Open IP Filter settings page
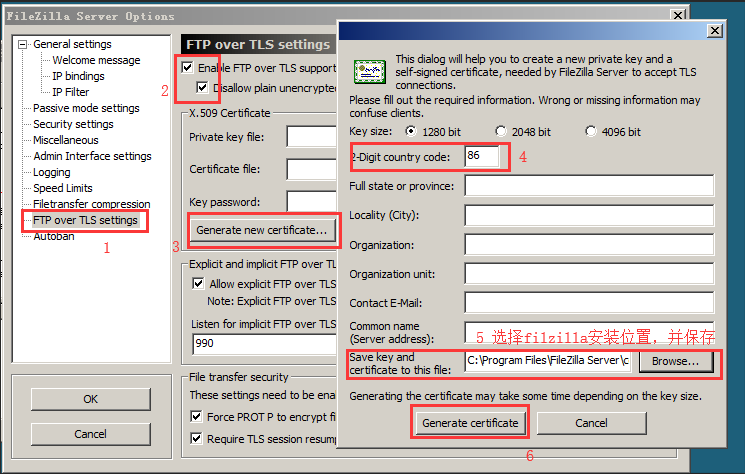 pyautogui.click(x=70, y=92)
